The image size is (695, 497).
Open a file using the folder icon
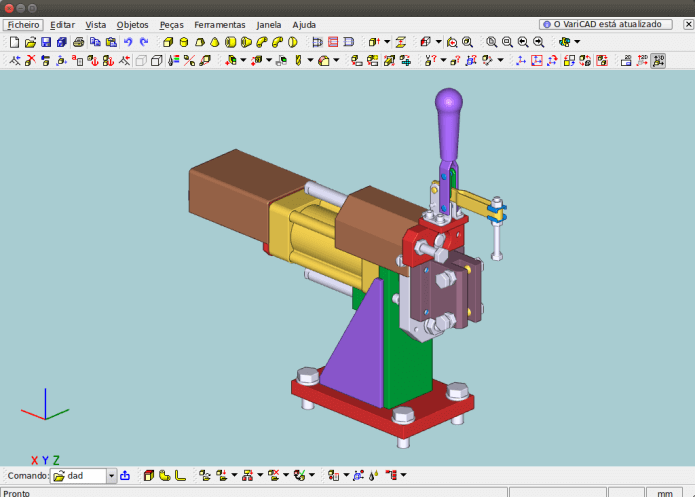tap(30, 42)
